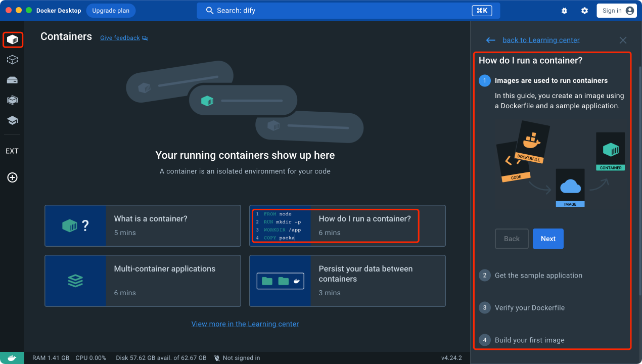Click the v4.24.2 version label
Viewport: 642px width, 364px height.
pos(451,358)
